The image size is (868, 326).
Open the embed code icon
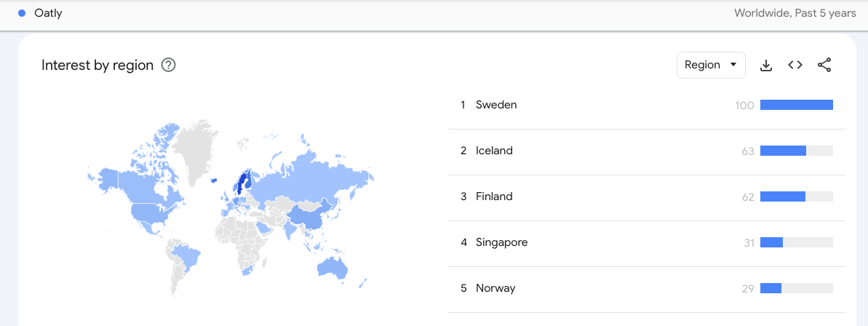[795, 65]
